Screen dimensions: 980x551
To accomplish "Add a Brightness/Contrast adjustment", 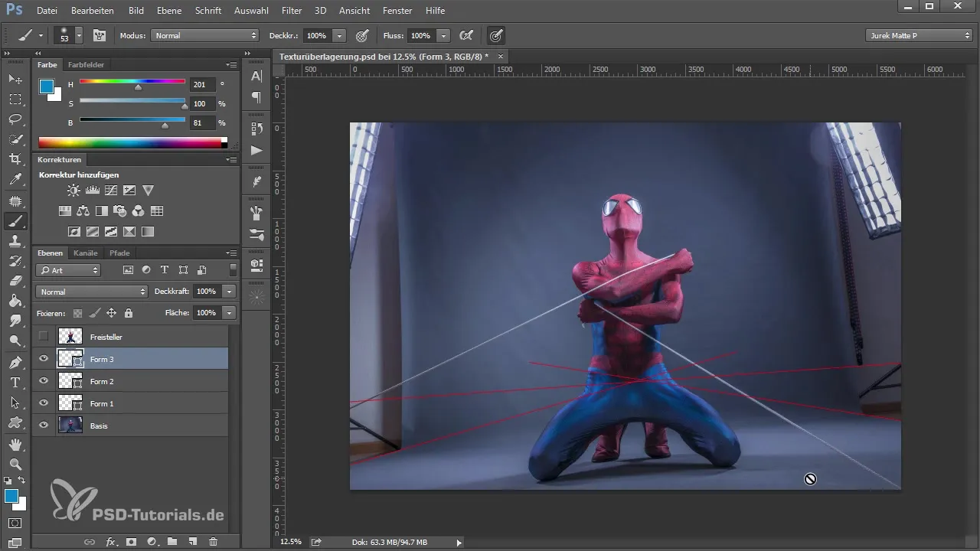I will click(x=73, y=190).
